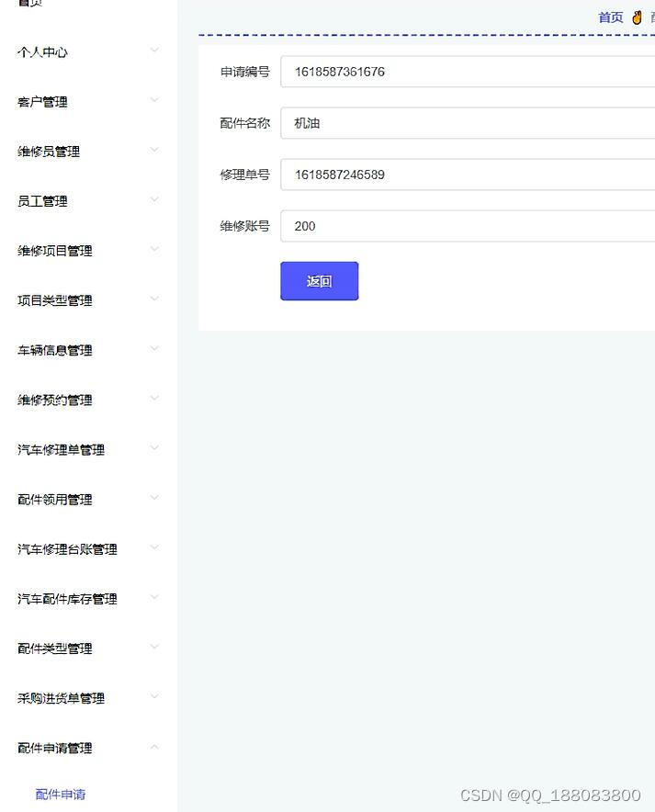Expand the 采购进货单管理 chevron arrow

[154, 696]
